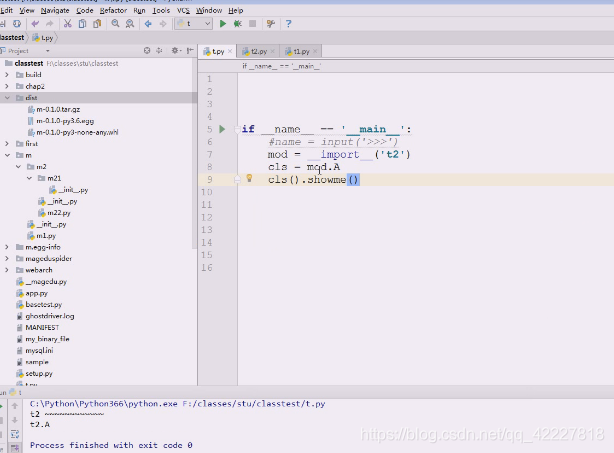The image size is (614, 453).
Task: Click line number 8 in the gutter
Action: [209, 167]
